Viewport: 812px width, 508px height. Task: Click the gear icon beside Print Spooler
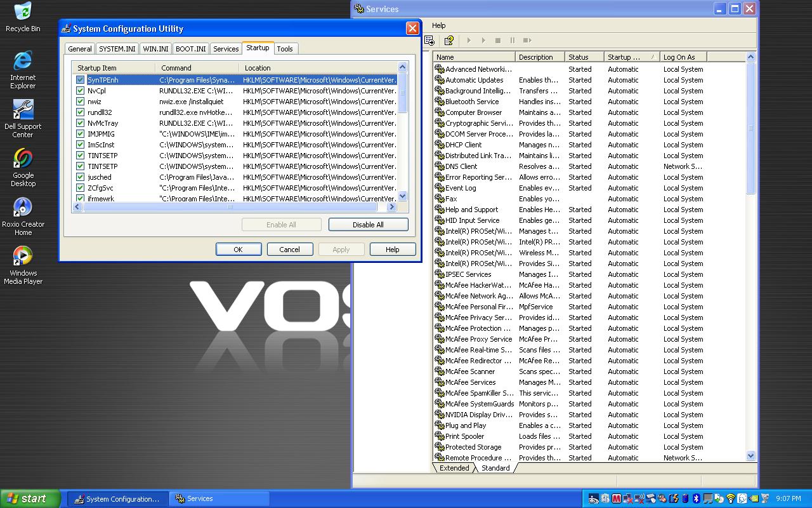coord(439,436)
